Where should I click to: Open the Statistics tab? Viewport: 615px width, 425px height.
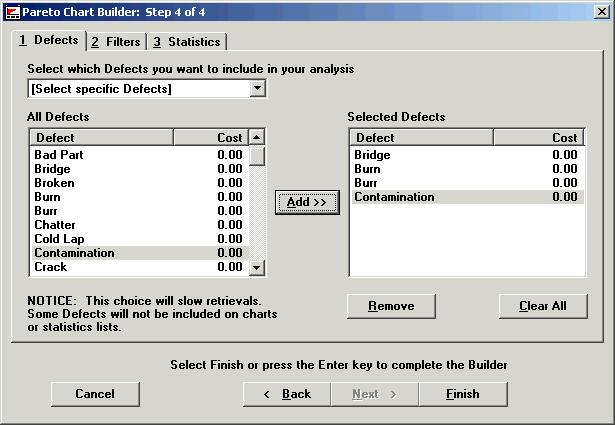(186, 41)
